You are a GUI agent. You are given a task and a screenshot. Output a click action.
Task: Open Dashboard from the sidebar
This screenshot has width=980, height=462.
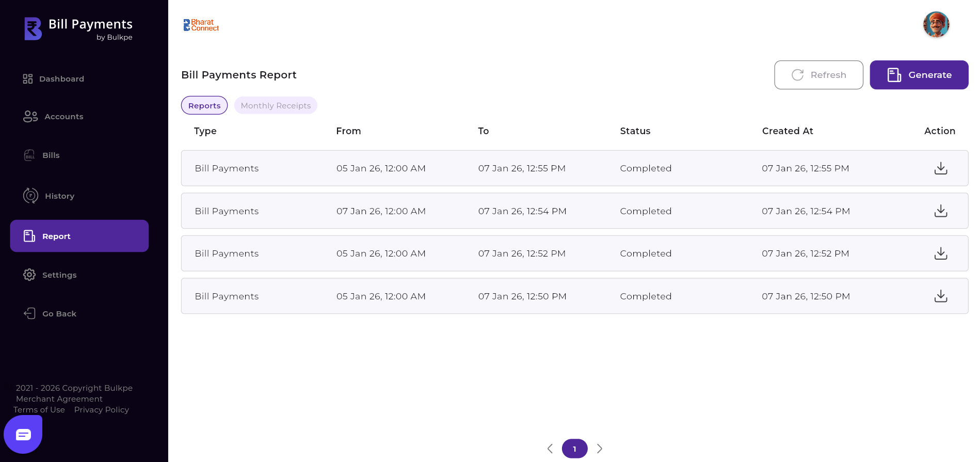(x=61, y=79)
